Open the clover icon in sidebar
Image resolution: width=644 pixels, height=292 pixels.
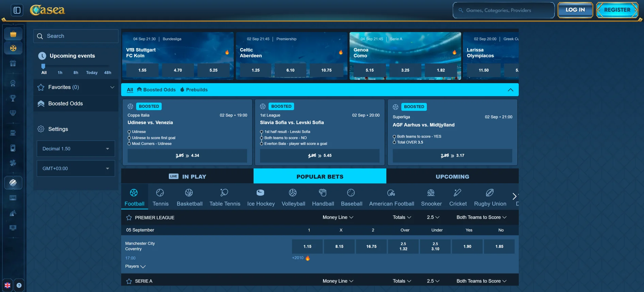[x=13, y=163]
